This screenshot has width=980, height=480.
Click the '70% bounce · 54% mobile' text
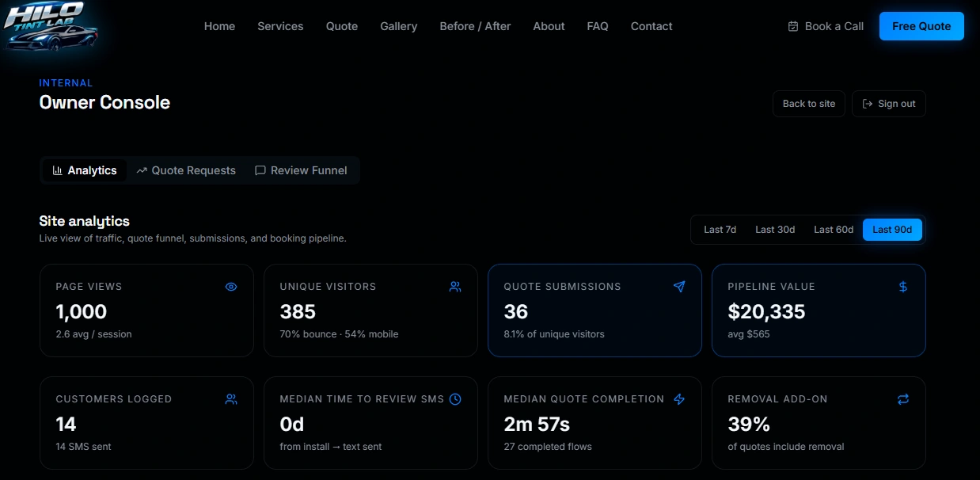click(x=339, y=334)
